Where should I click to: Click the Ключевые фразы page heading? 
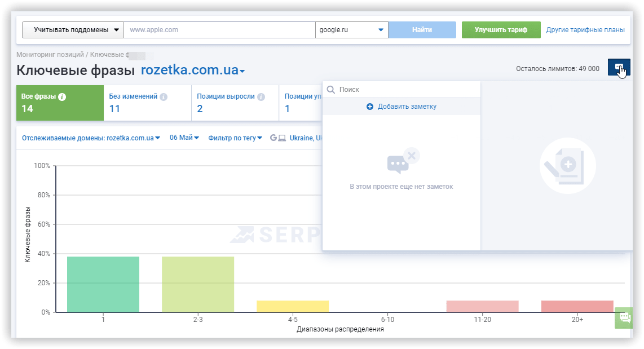click(x=76, y=70)
